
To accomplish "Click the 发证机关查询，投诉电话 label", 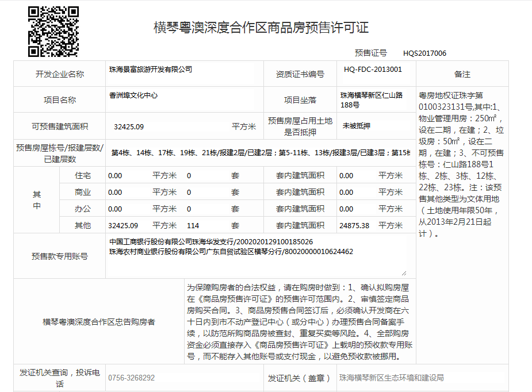I will coord(60,378).
